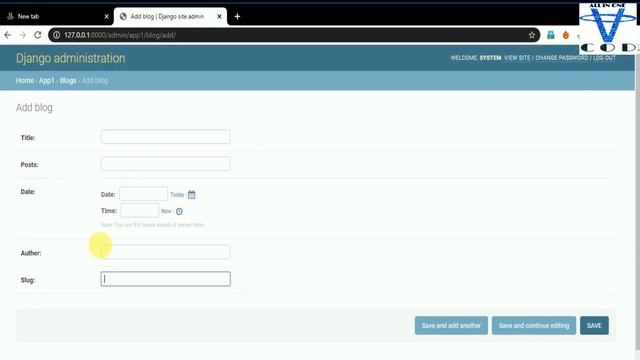Click the Title field label
The image size is (640, 360).
[28, 138]
